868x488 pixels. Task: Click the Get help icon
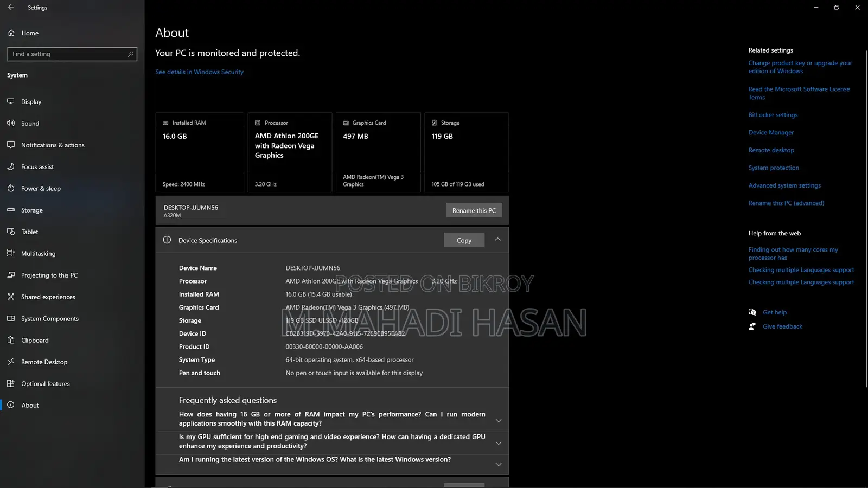[x=752, y=312]
